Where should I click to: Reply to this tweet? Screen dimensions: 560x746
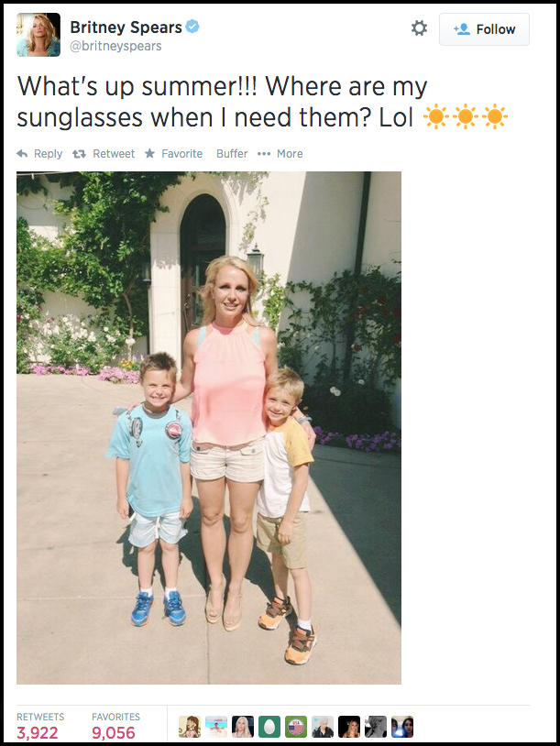39,154
